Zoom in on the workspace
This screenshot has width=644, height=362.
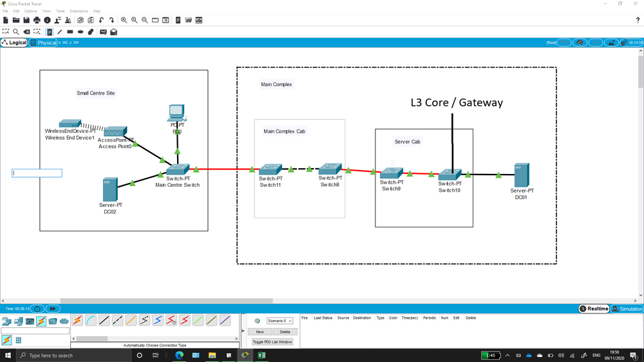pos(124,20)
